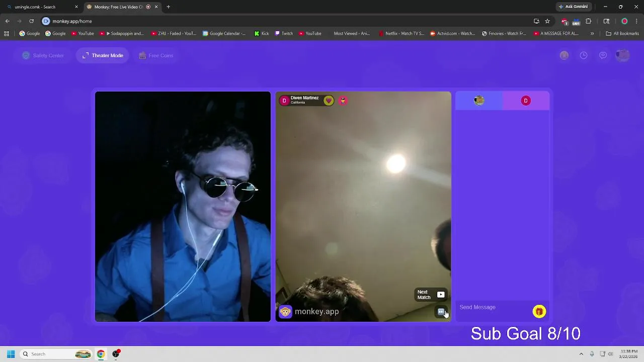This screenshot has height=362, width=644.
Task: Switch to the Monkey: Free Live Video tab
Action: click(x=121, y=7)
